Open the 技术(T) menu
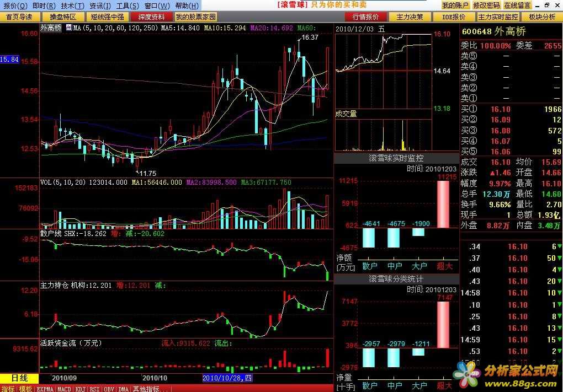This screenshot has height=392, width=563. click(72, 6)
